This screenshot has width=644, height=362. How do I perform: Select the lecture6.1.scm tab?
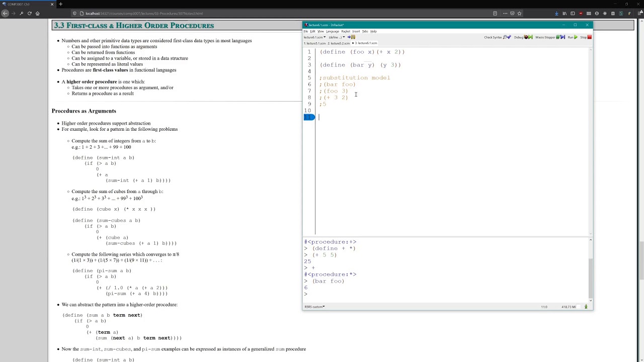pyautogui.click(x=365, y=43)
